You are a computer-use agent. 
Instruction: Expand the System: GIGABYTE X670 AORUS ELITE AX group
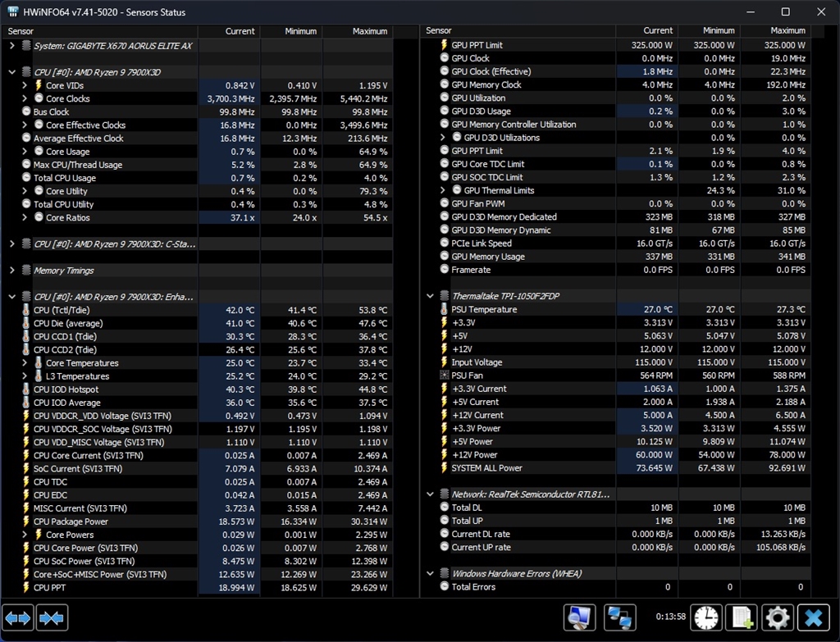11,46
